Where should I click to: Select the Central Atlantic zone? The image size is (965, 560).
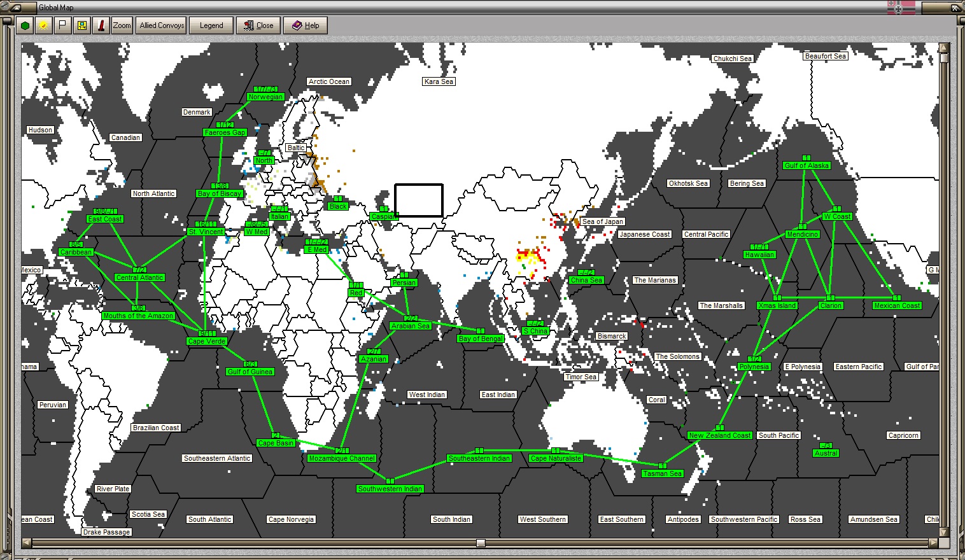[140, 277]
